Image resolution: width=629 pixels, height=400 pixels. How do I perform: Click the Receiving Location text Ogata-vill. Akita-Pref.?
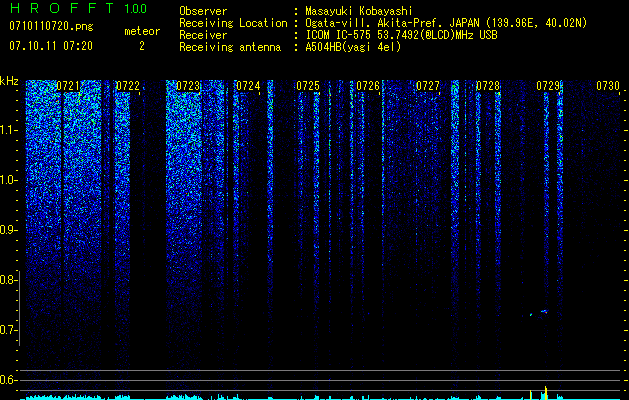374,23
